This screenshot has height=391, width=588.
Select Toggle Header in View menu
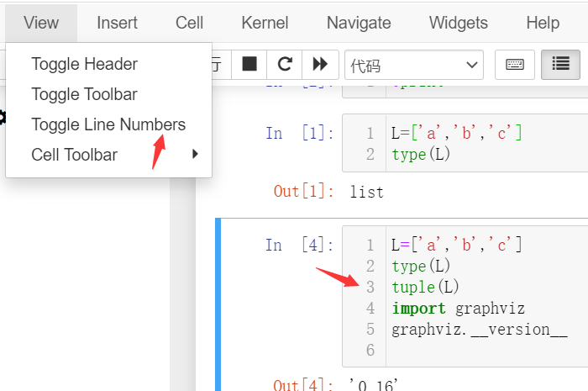pyautogui.click(x=108, y=64)
